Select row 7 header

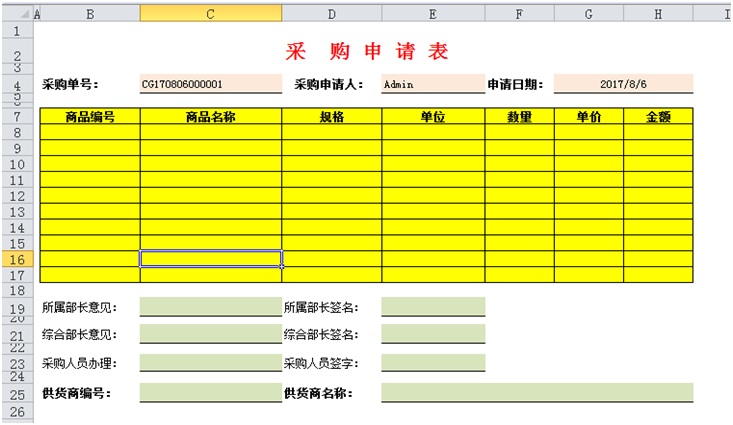click(x=17, y=117)
